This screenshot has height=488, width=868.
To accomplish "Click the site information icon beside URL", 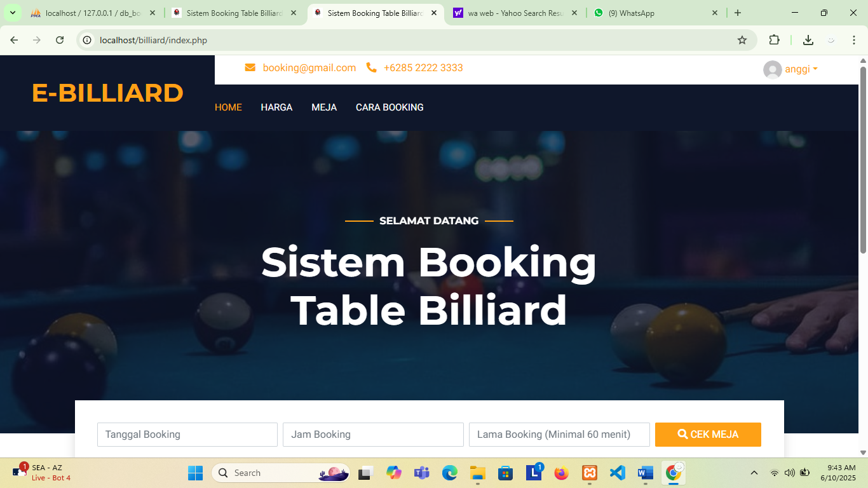I will tap(88, 40).
